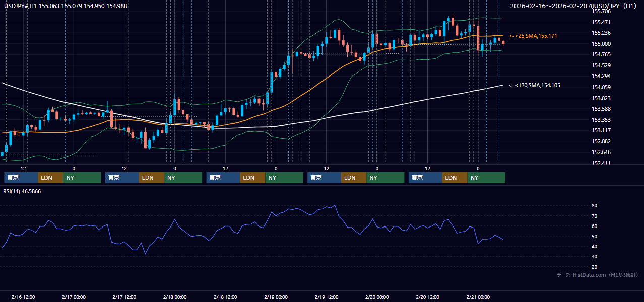Click the RSI(14) 46.5866 indicator label
The height and width of the screenshot is (302, 644).
pyautogui.click(x=22, y=192)
